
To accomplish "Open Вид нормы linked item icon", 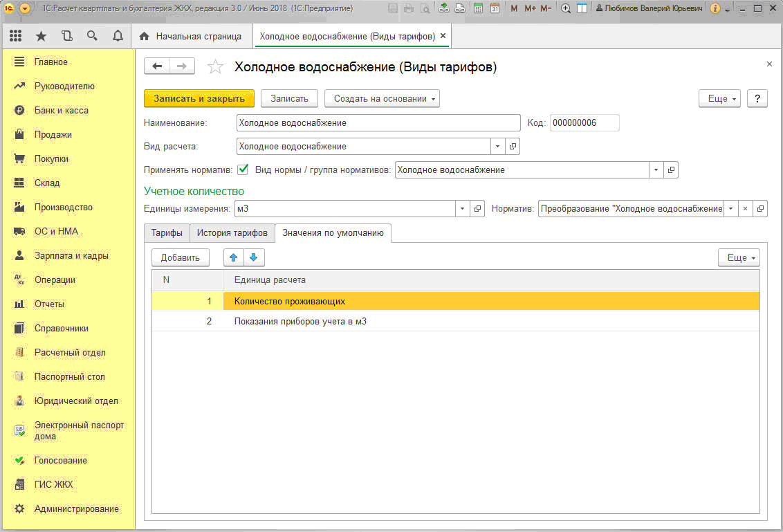I will (671, 170).
